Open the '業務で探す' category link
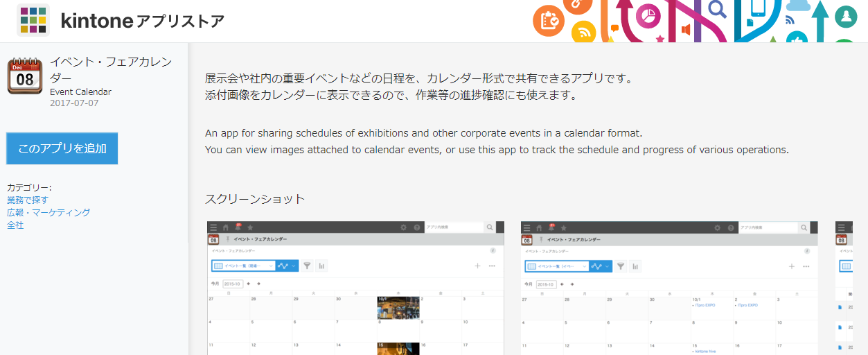The width and height of the screenshot is (868, 355). pos(28,200)
